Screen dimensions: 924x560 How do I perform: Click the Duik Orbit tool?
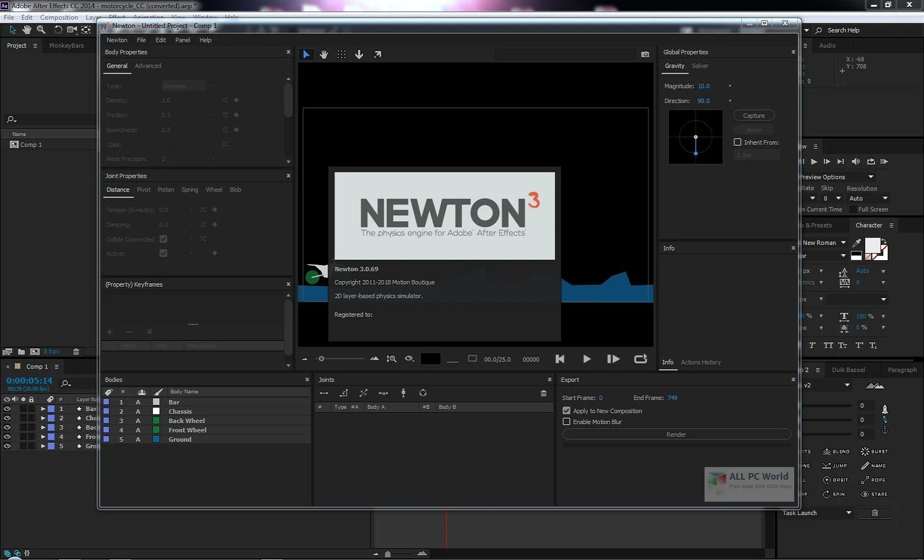(x=835, y=480)
